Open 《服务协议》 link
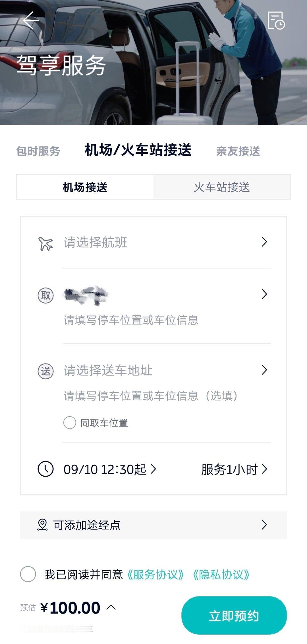Screen dimensions: 307x644 (x=155, y=575)
